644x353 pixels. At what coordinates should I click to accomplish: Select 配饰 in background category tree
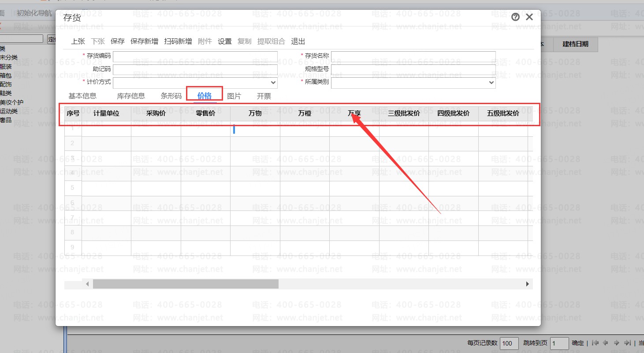pyautogui.click(x=6, y=84)
